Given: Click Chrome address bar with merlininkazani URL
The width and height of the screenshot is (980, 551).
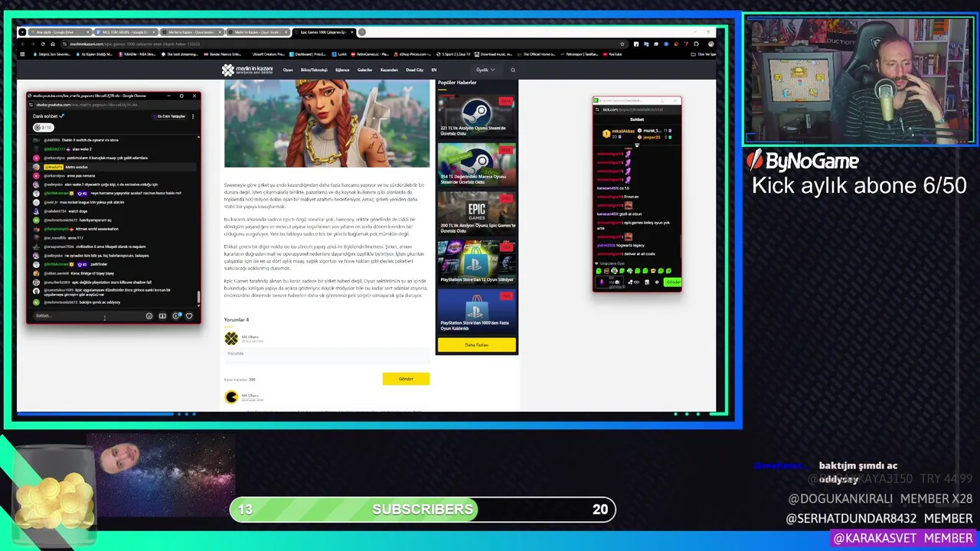Looking at the screenshot, I should point(345,44).
